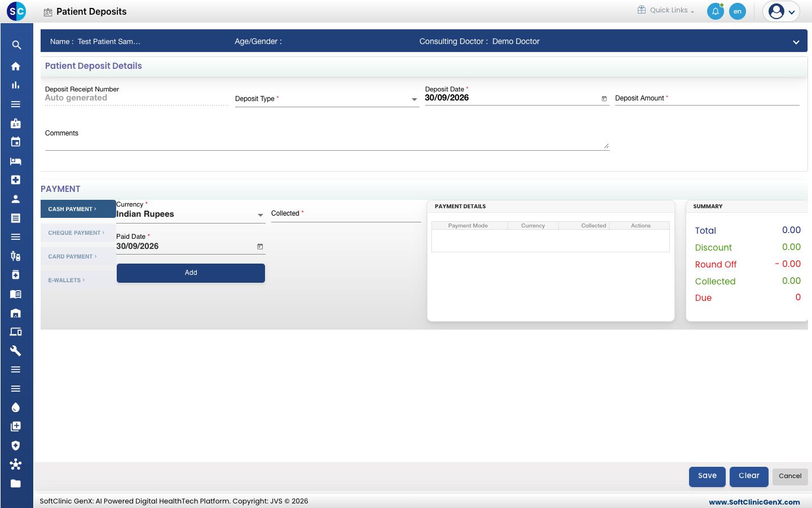
Task: Go to the Home icon in the sidebar
Action: coord(16,66)
